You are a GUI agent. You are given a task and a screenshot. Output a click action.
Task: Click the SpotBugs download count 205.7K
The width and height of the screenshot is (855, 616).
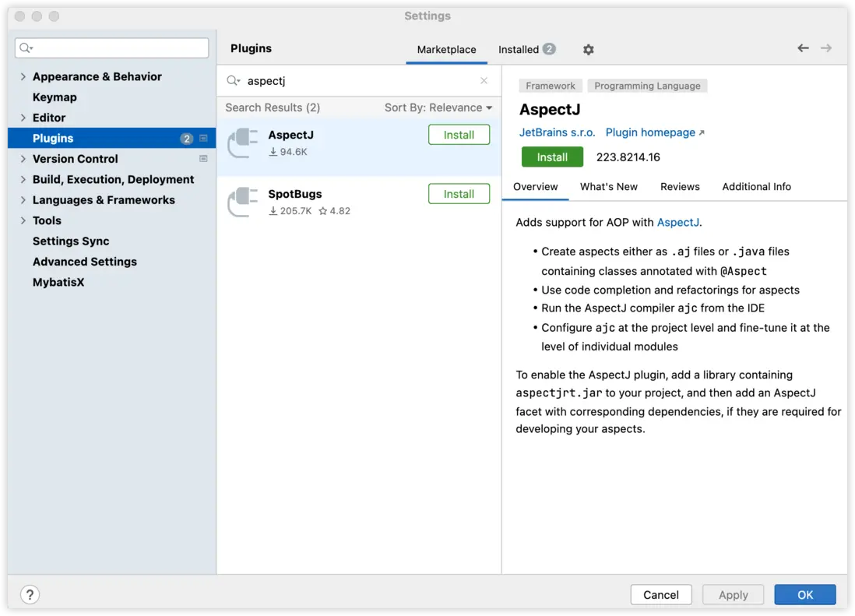(290, 211)
